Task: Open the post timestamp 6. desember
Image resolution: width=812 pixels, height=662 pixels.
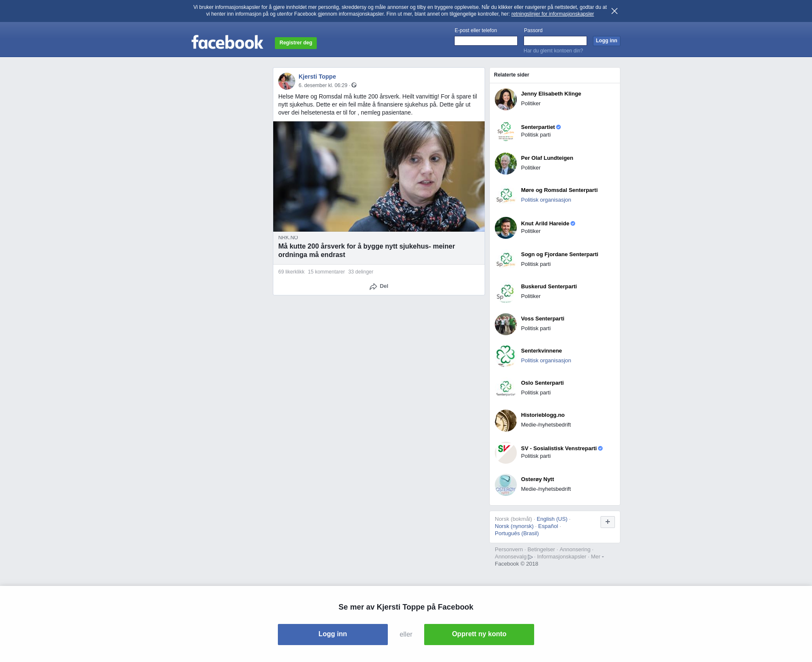Action: point(323,85)
